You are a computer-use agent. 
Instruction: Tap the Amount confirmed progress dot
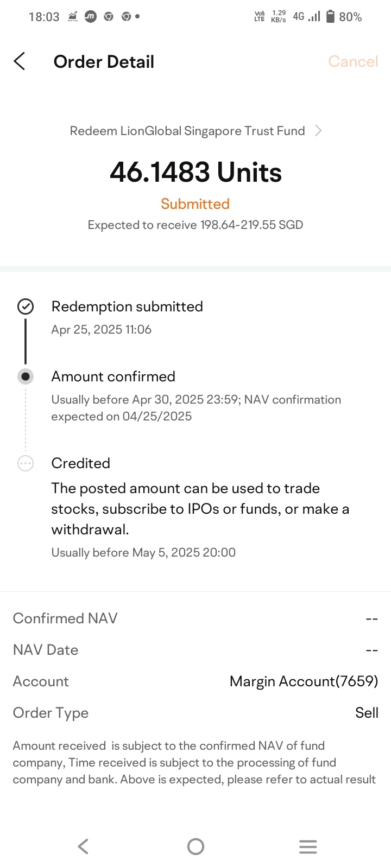click(26, 376)
